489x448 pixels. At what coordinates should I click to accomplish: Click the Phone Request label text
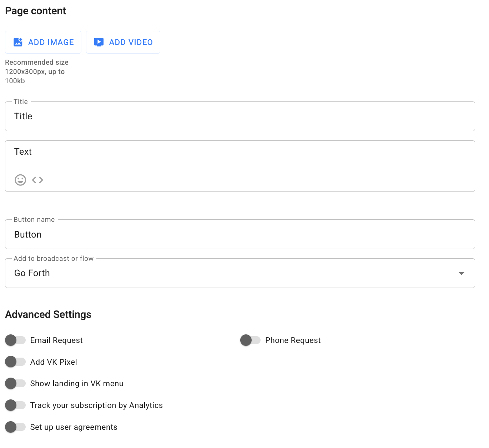tap(293, 340)
